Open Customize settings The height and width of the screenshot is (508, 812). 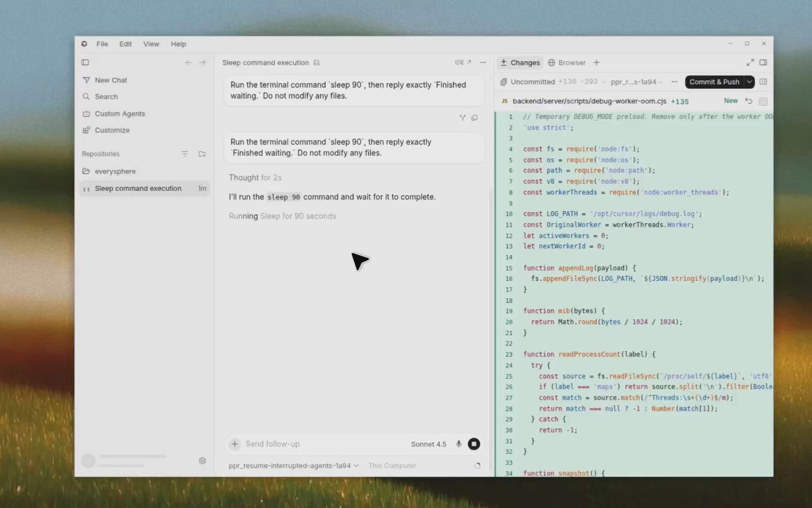point(144,130)
